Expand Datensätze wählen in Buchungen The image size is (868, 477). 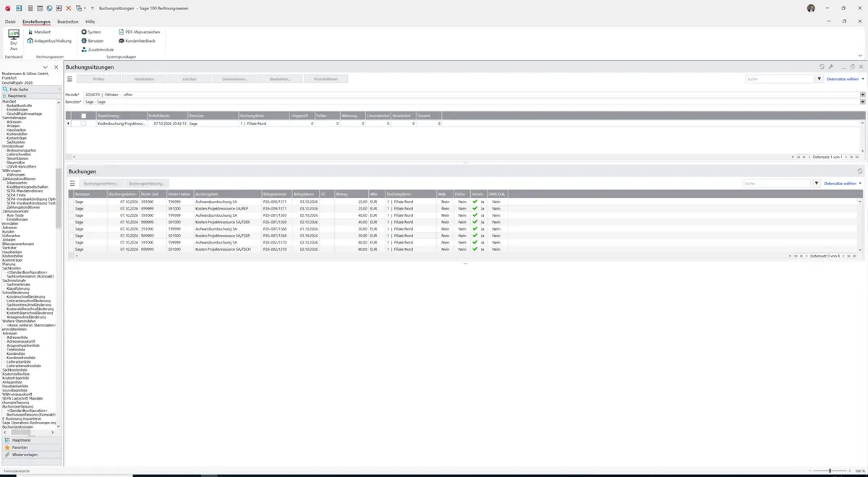coord(843,184)
